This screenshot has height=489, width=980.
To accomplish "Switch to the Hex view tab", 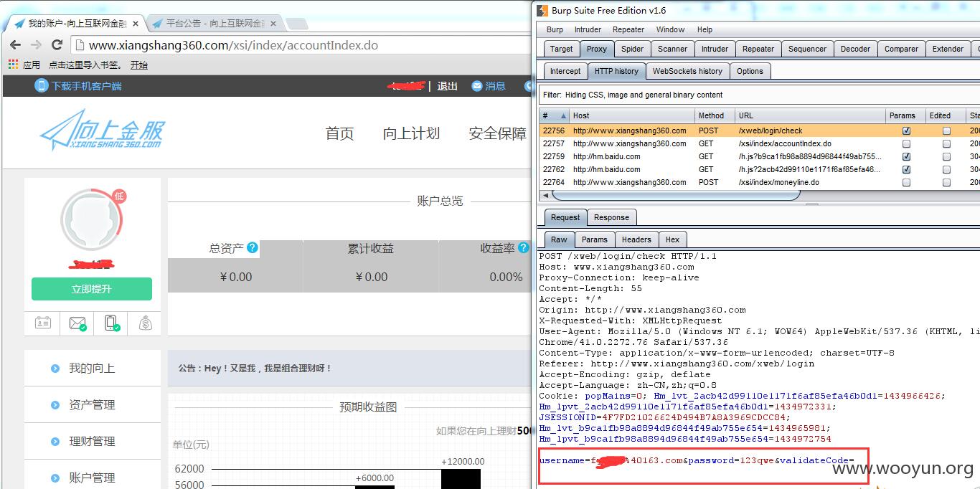I will point(672,239).
